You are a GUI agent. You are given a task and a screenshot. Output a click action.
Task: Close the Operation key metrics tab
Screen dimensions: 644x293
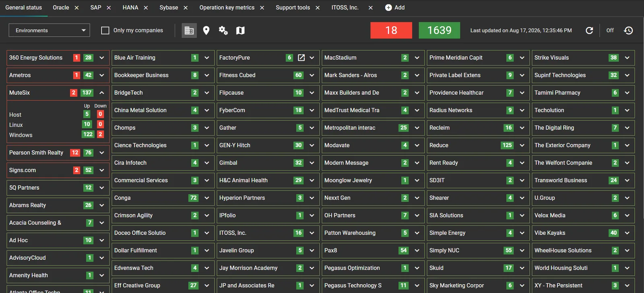(x=262, y=8)
